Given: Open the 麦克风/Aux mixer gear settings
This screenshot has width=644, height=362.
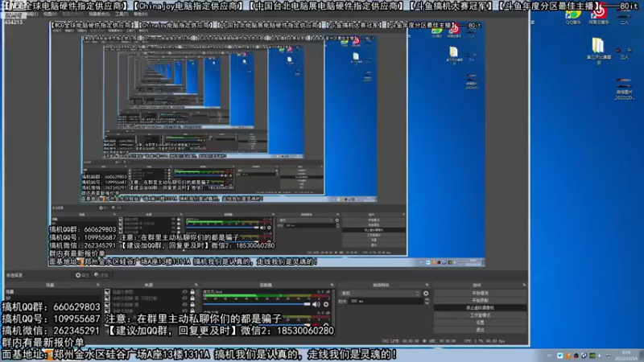Looking at the screenshot, I should [x=326, y=304].
